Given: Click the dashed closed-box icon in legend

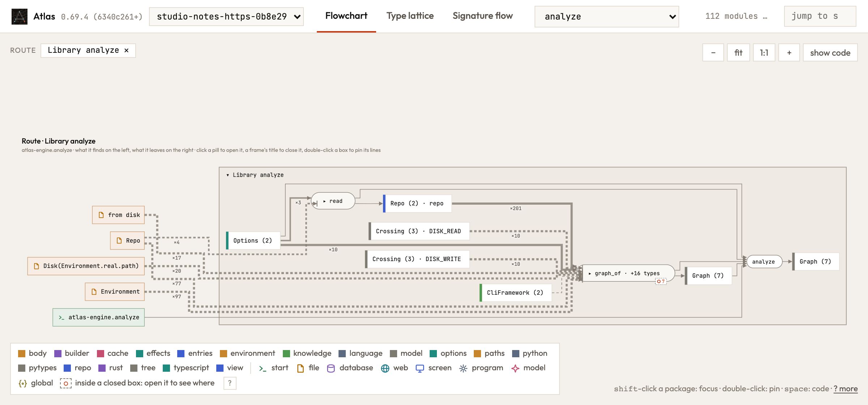Looking at the screenshot, I should point(66,383).
